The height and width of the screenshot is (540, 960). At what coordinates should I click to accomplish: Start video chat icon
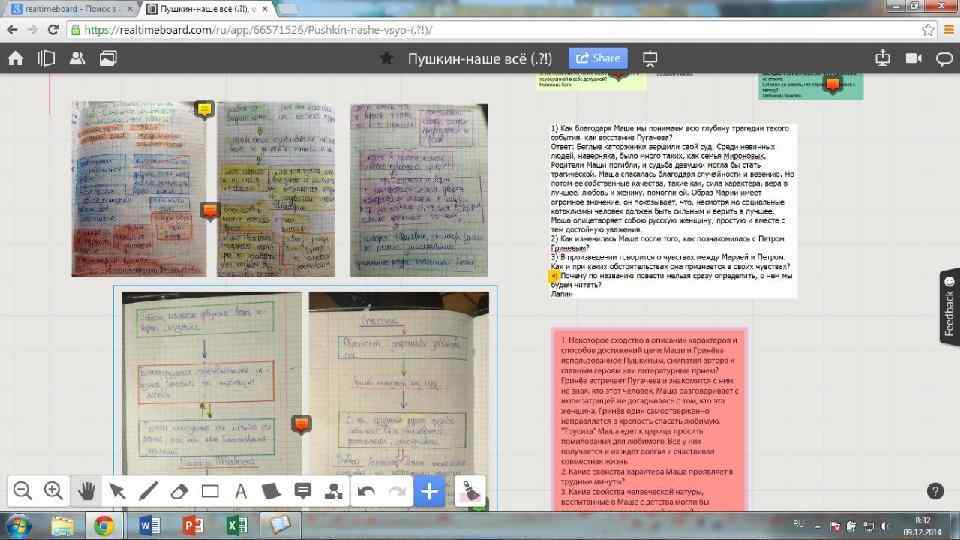[913, 58]
